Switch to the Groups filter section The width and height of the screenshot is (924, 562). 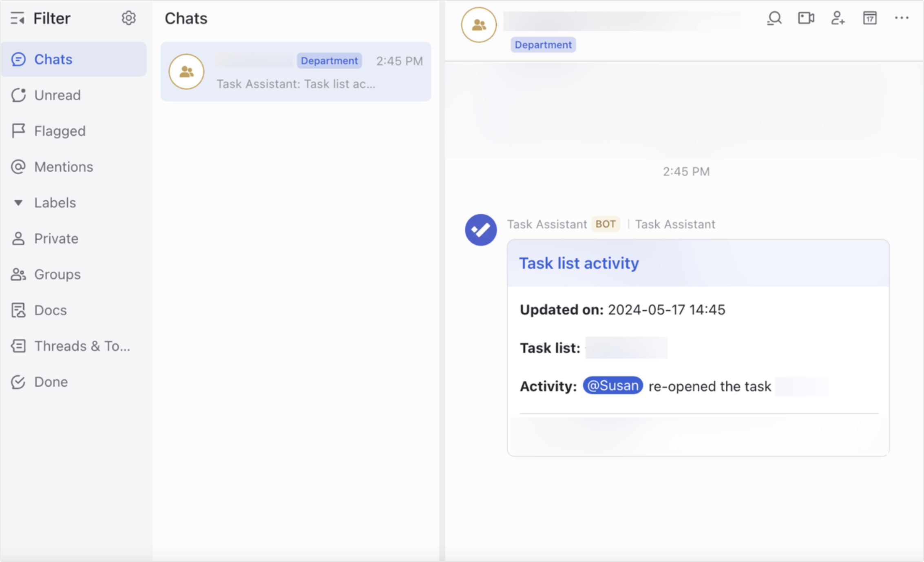[x=18, y=274]
